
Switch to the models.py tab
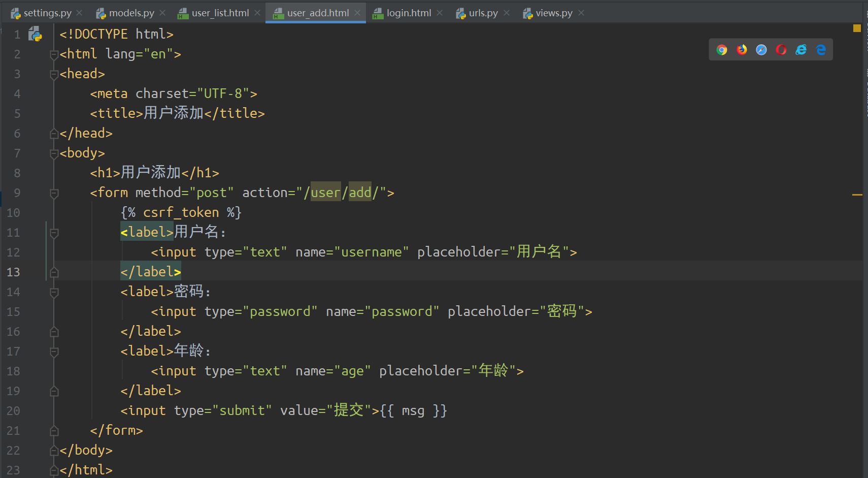(131, 13)
